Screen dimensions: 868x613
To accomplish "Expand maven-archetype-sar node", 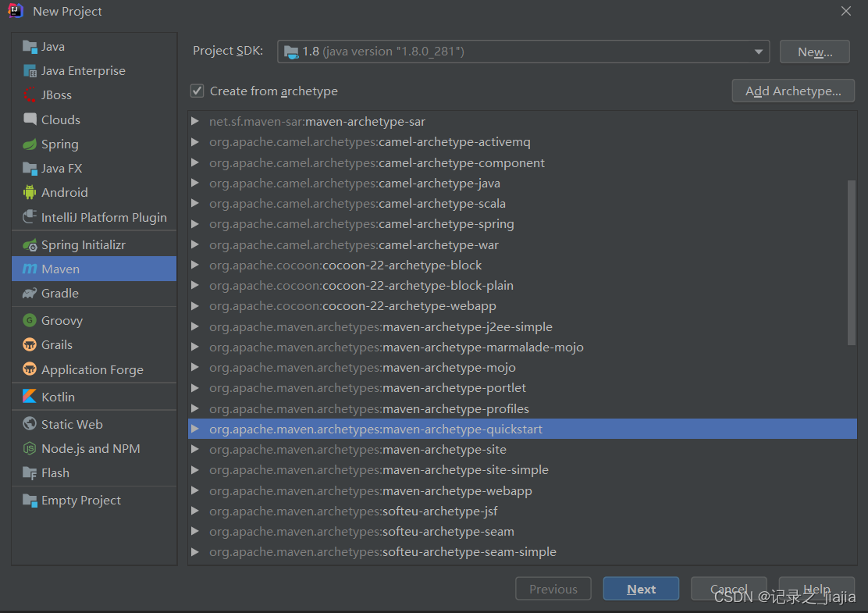I will [x=195, y=121].
